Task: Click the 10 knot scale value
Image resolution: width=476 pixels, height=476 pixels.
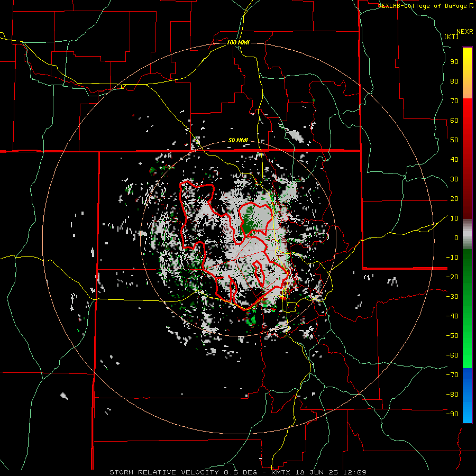Action: click(454, 218)
